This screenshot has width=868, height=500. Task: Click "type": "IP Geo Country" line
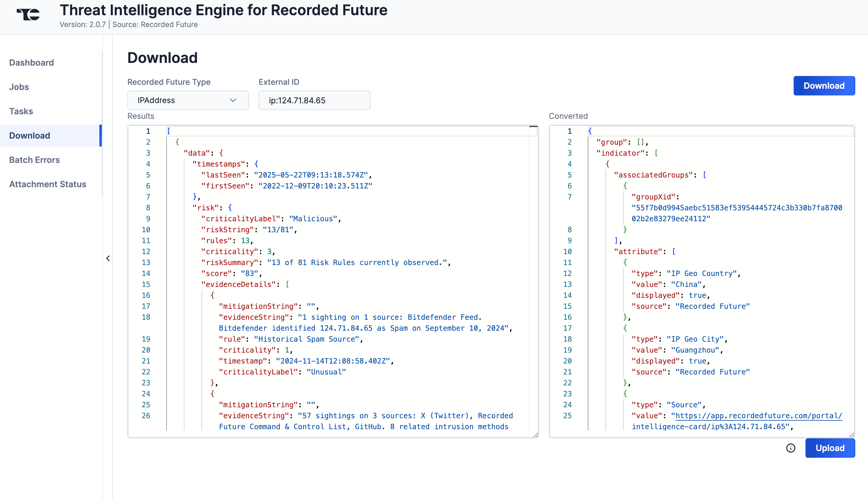(x=686, y=273)
